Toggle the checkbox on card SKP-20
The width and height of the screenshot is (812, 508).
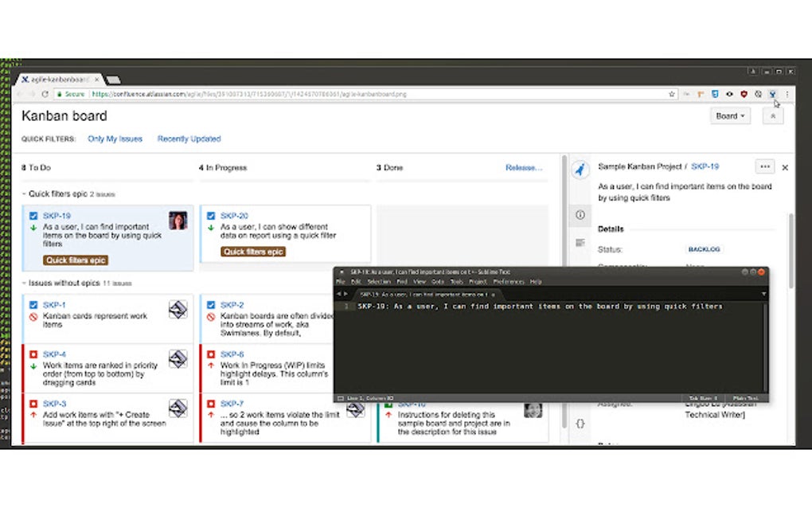(x=209, y=216)
